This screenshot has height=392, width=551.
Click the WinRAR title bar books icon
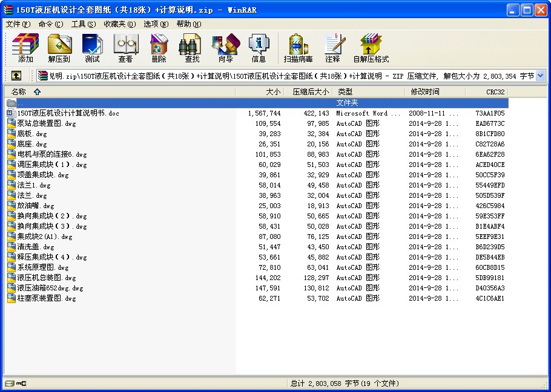coord(8,10)
